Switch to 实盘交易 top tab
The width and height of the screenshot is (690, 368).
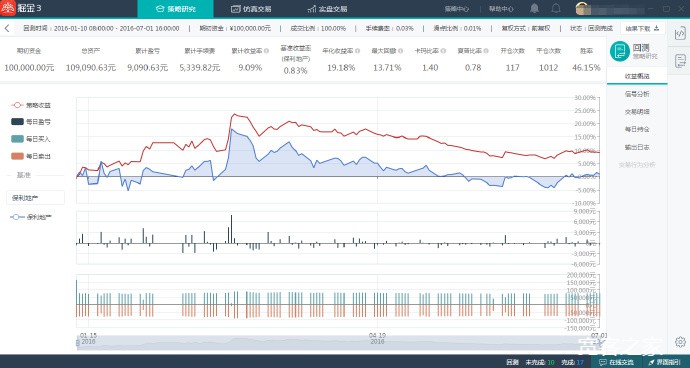point(327,9)
